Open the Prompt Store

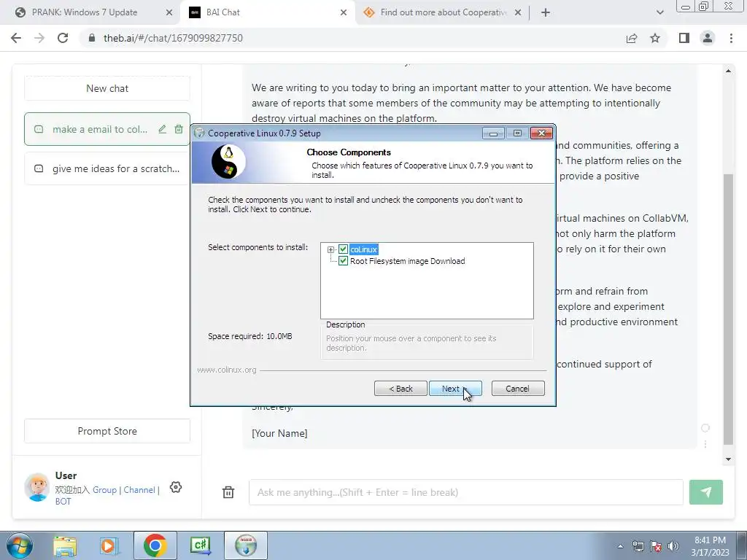coord(107,431)
